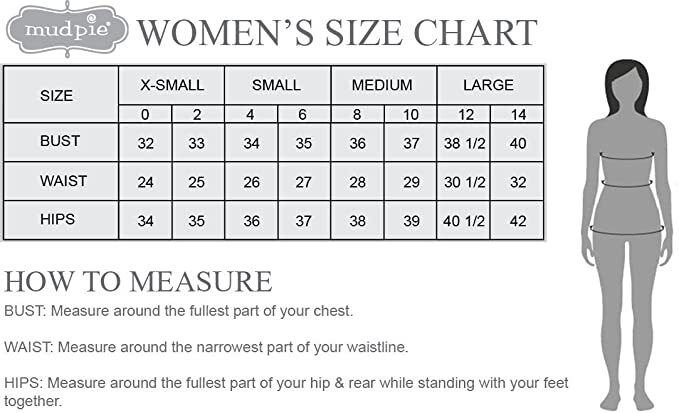Image resolution: width=679 pixels, height=413 pixels.
Task: Click the HOW TO MEASURE heading
Action: click(x=138, y=281)
